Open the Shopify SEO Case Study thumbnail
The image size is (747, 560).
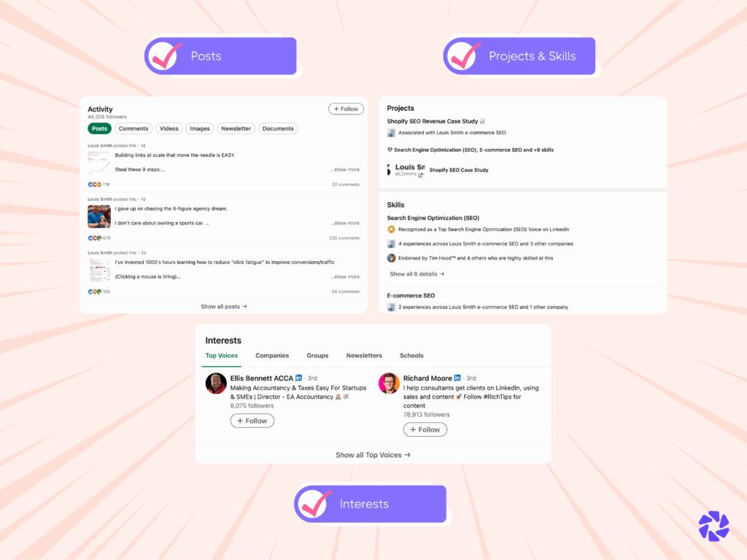pyautogui.click(x=406, y=170)
